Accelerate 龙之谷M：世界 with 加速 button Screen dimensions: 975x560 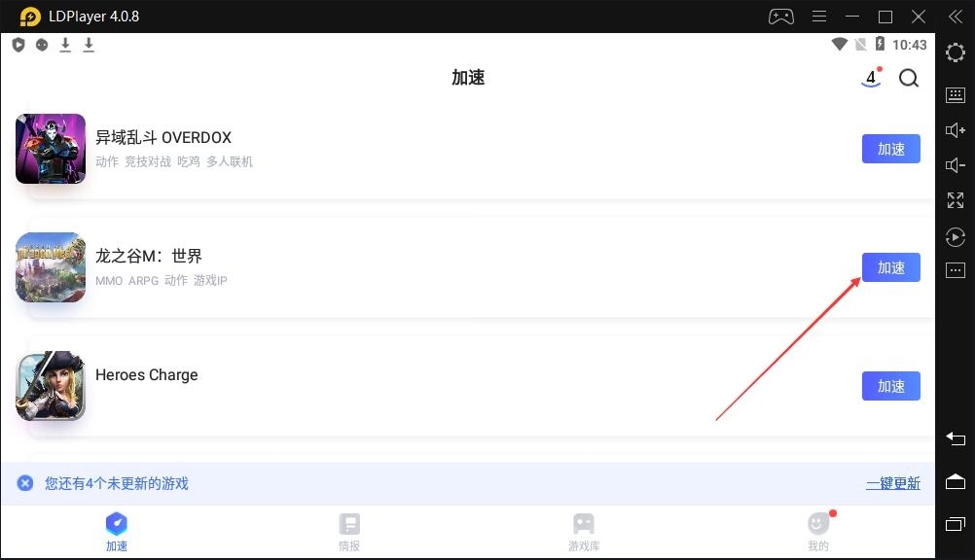point(890,268)
